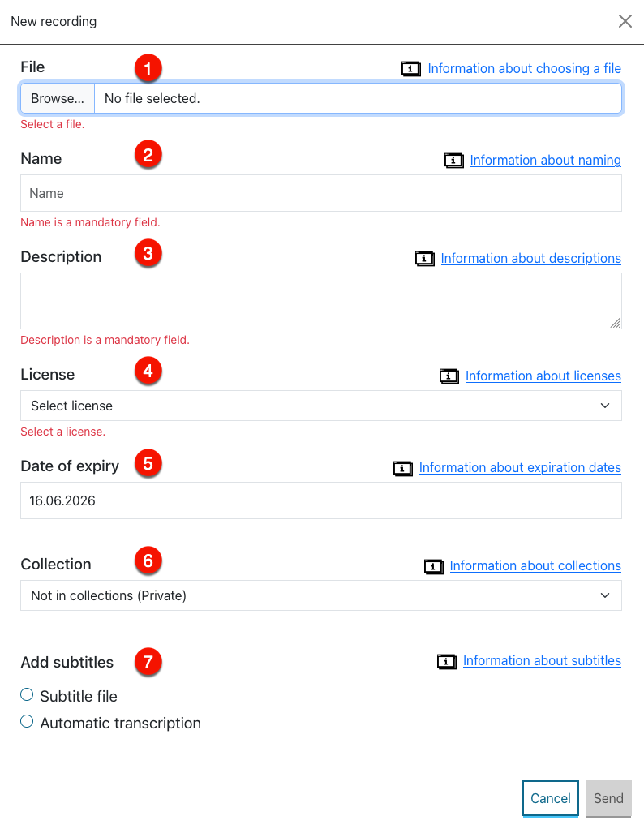Open the Select license dropdown
The height and width of the screenshot is (829, 644).
(x=321, y=406)
